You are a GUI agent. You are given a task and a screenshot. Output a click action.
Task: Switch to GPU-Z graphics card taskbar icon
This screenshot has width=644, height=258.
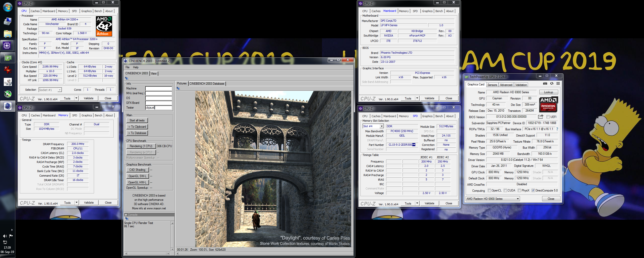tap(8, 58)
